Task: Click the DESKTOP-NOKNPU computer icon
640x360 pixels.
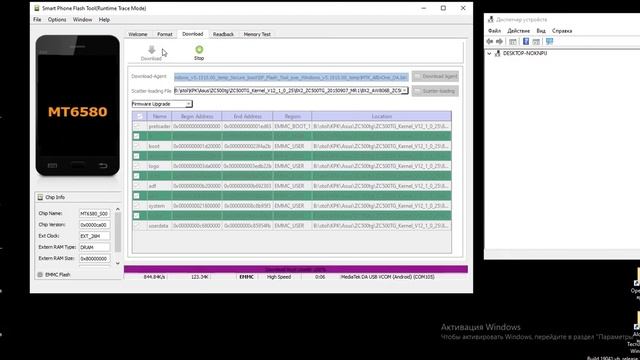Action: tap(498, 53)
